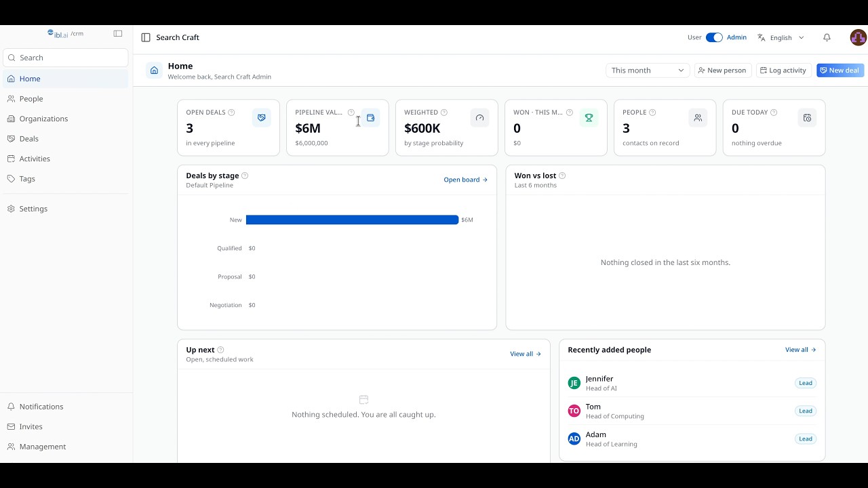Click the Open Deals help question icon
This screenshot has width=868, height=488.
coord(231,113)
